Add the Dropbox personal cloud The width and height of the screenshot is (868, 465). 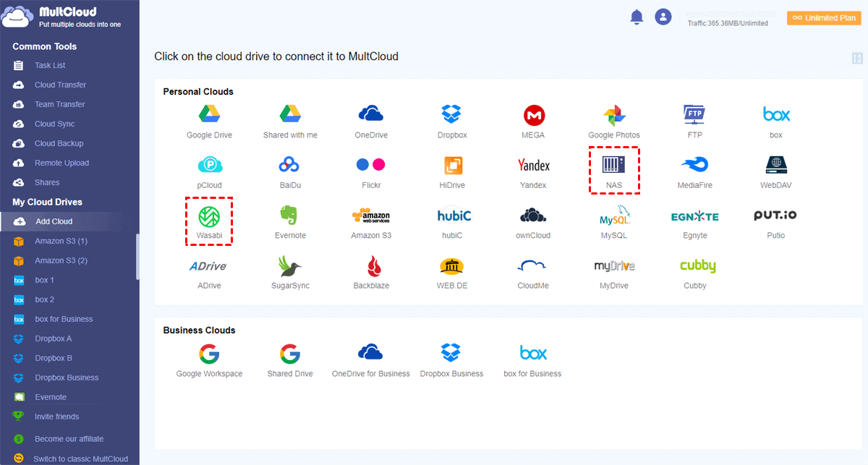coord(452,114)
